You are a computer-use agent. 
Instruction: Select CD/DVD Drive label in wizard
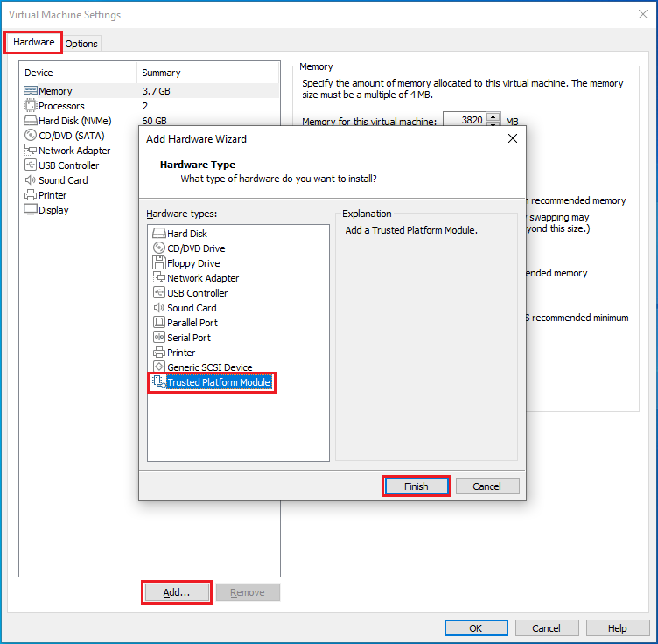[196, 248]
